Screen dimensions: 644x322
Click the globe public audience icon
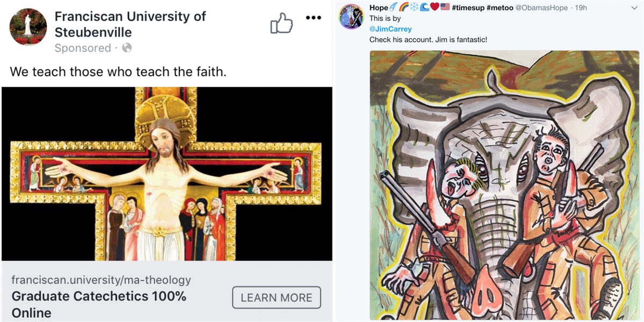(127, 48)
